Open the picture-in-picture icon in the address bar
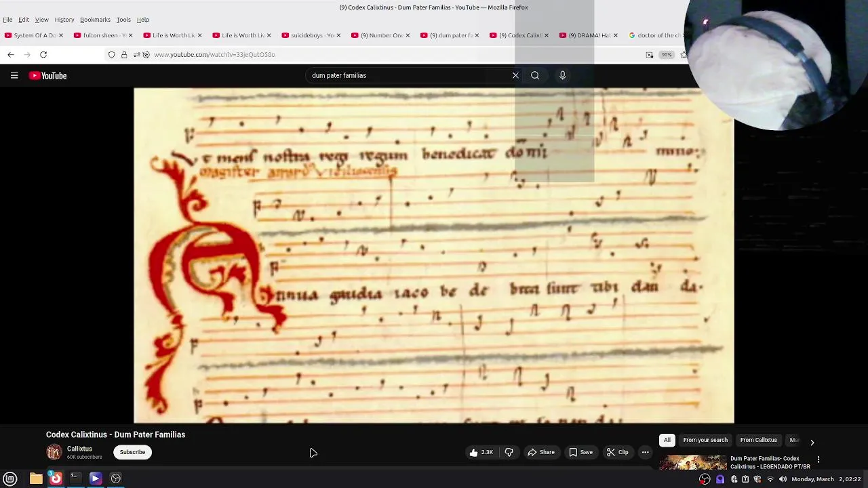This screenshot has width=868, height=488. (650, 54)
